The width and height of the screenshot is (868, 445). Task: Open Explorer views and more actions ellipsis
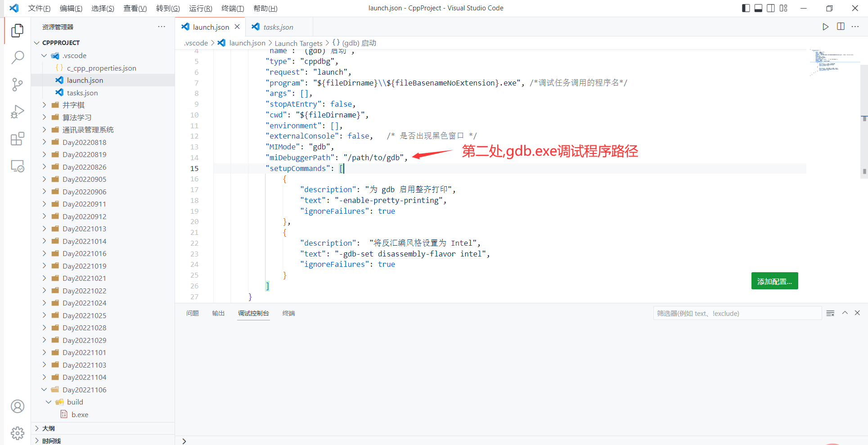[x=162, y=27]
